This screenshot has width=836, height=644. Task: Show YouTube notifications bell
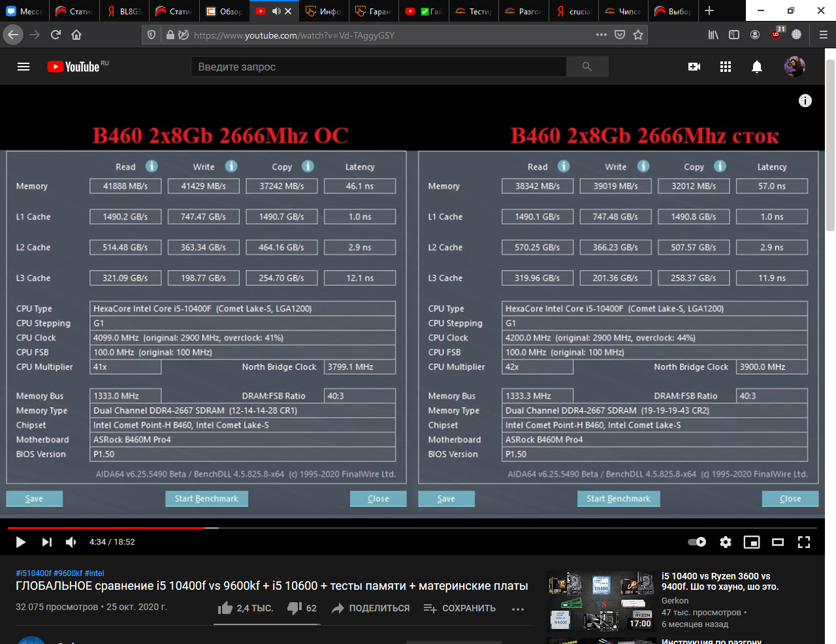[757, 67]
